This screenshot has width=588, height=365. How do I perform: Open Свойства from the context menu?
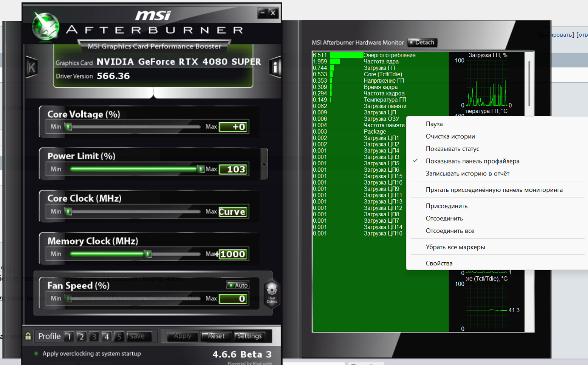[439, 263]
